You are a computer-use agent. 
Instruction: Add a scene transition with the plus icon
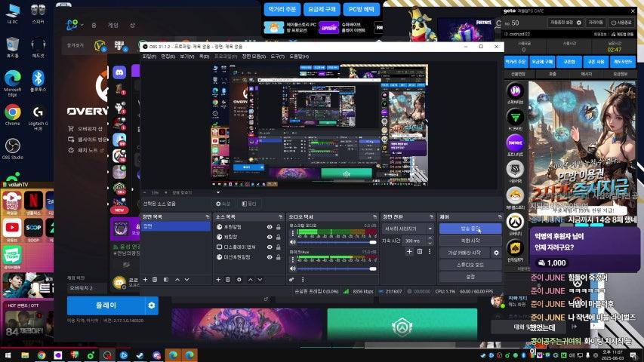[409, 251]
